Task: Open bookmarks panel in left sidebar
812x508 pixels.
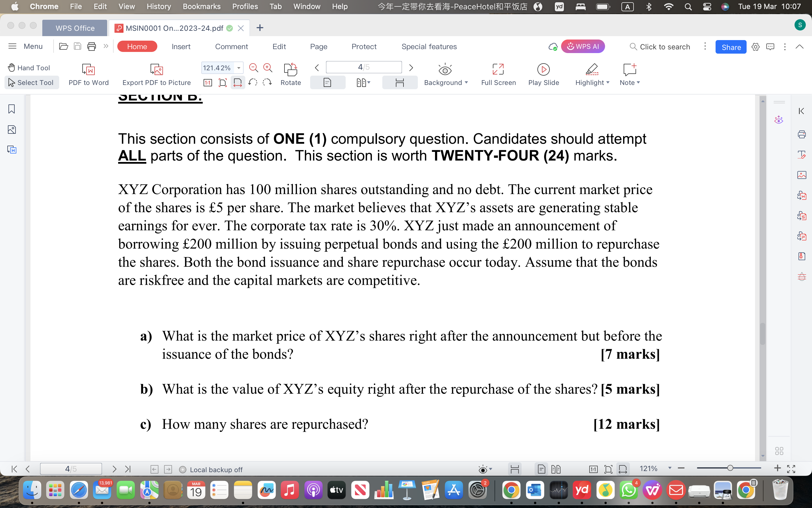Action: pos(12,109)
